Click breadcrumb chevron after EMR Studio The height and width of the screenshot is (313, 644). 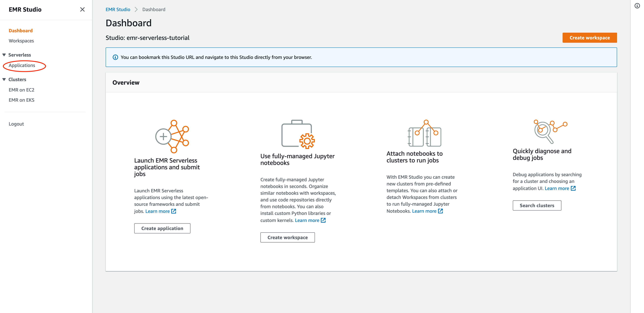coord(136,9)
